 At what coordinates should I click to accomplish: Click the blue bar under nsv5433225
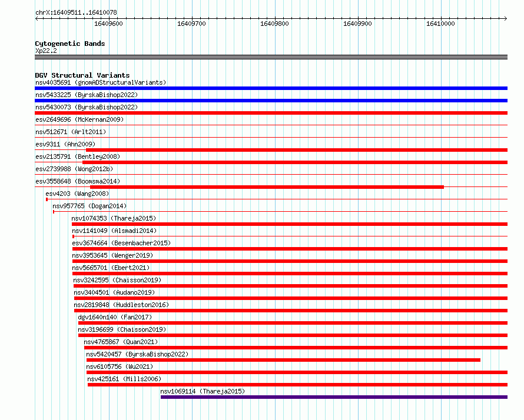coord(271,101)
